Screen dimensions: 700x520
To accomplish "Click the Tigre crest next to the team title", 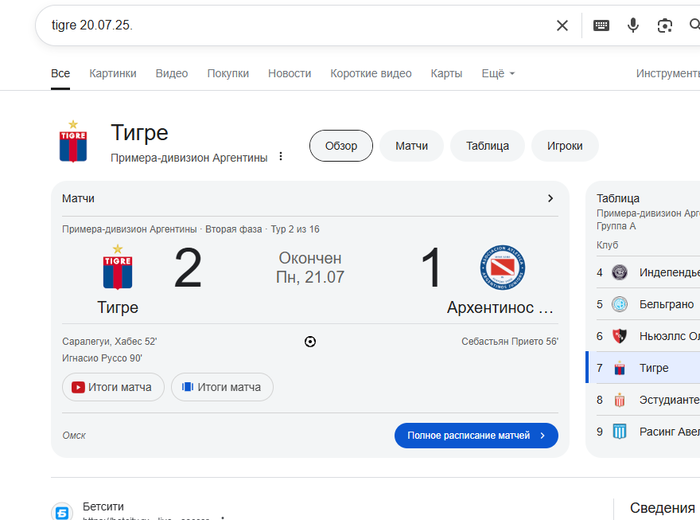I will [73, 141].
